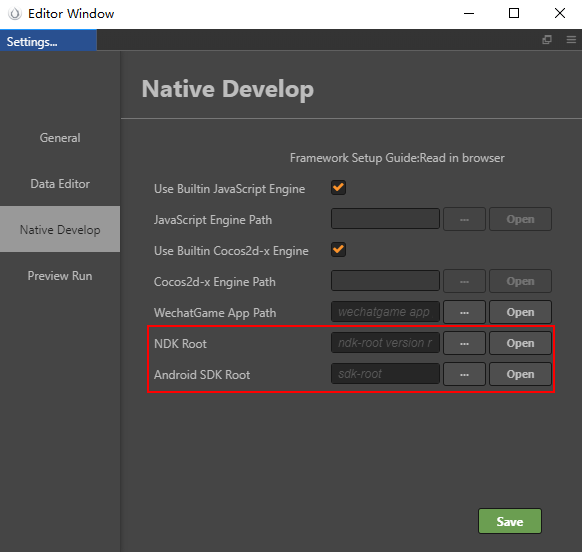Open the Data Editor settings page
Screen dimensions: 582x552
[60, 184]
